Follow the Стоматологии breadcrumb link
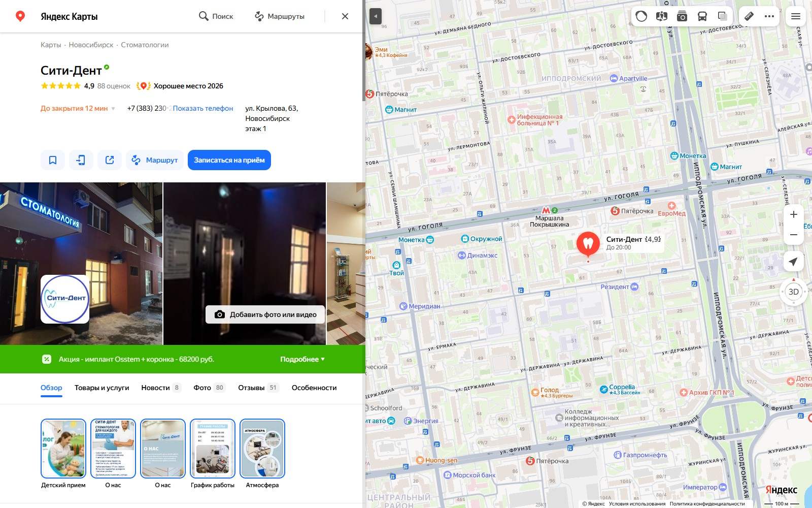The width and height of the screenshot is (812, 508). tap(145, 45)
